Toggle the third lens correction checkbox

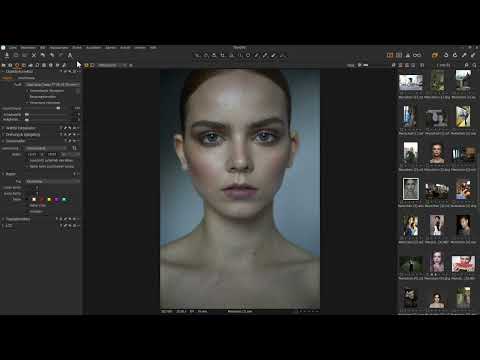27,102
